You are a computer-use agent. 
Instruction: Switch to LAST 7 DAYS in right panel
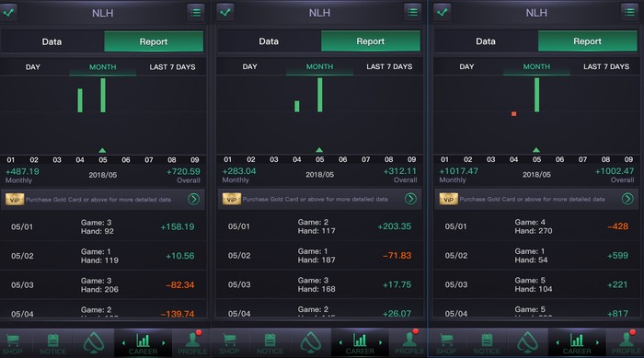coord(606,66)
